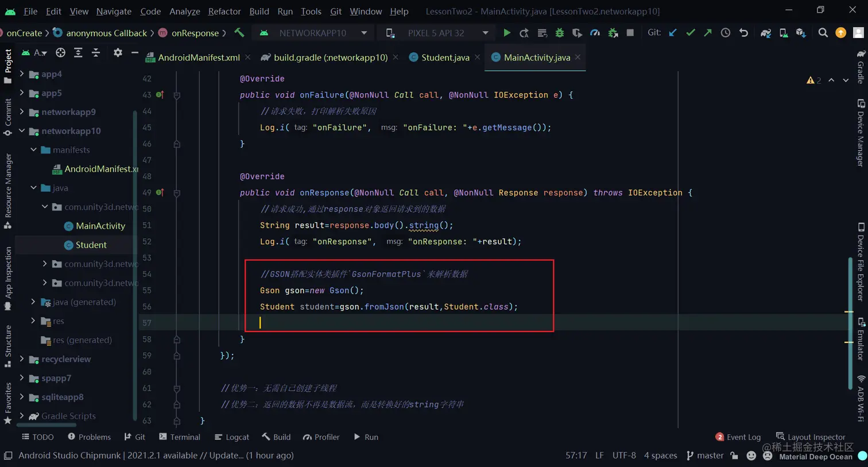The width and height of the screenshot is (868, 467).
Task: Click the orange IDE update notification icon
Action: click(x=840, y=33)
